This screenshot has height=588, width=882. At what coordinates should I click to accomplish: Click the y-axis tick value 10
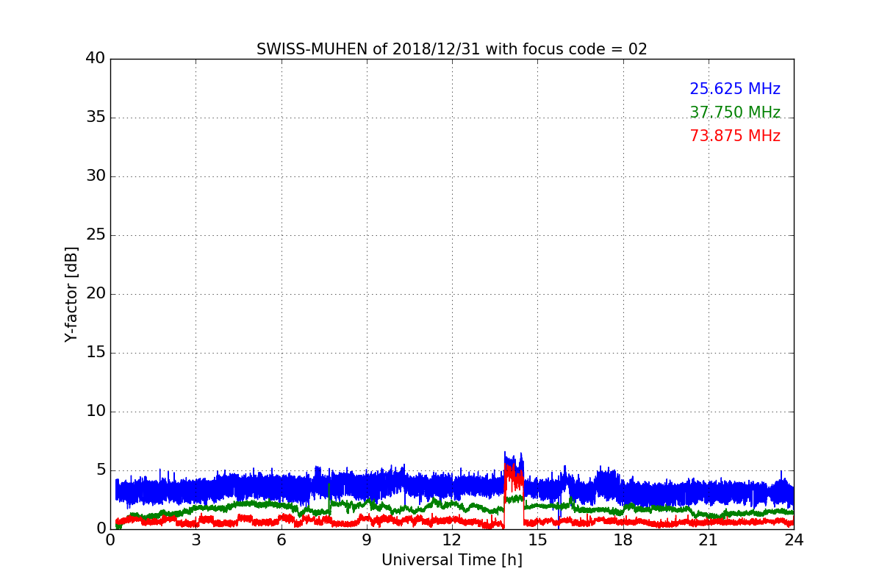(96, 412)
